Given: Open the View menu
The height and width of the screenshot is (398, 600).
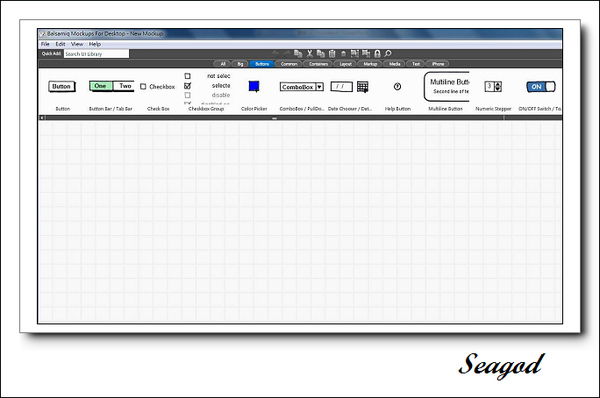Looking at the screenshot, I should coord(77,44).
